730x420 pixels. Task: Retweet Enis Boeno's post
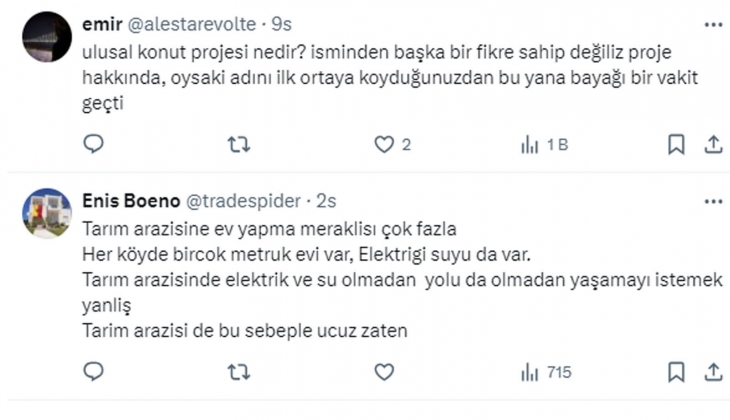(238, 372)
